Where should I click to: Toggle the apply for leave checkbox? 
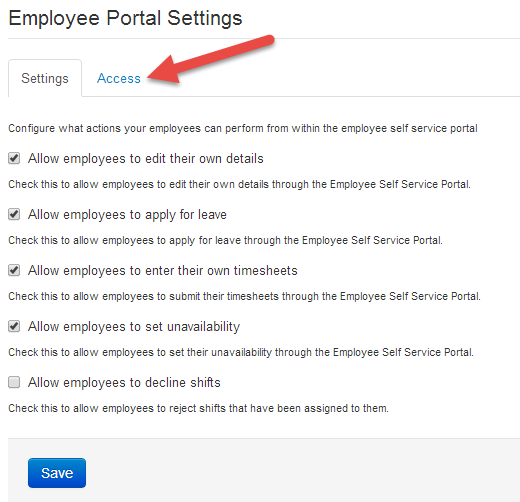14,214
